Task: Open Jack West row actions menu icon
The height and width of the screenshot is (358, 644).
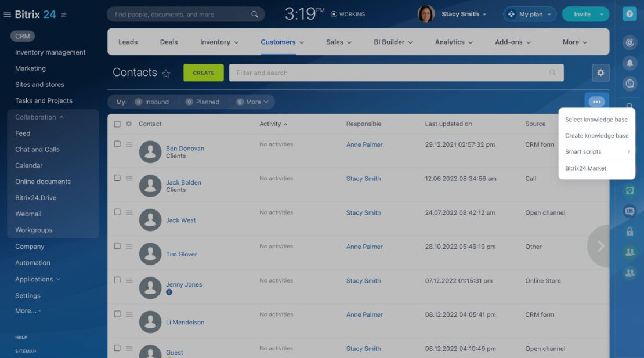Action: tap(129, 213)
